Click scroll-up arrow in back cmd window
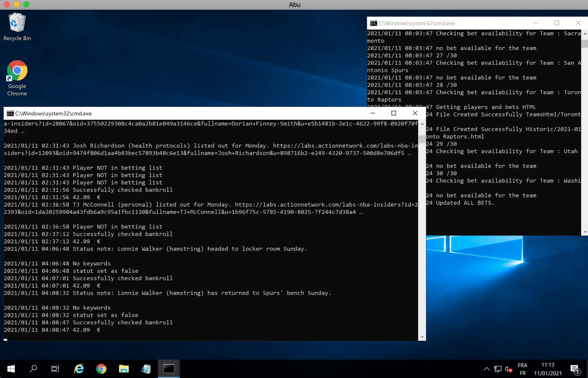The image size is (588, 378). click(x=585, y=34)
